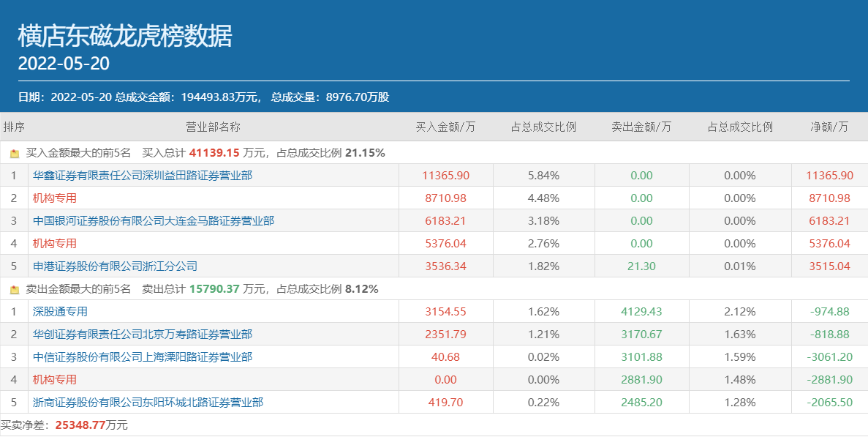Screen dimensions: 868x437
Task: Click the 0.01% ratio cell
Action: click(739, 266)
